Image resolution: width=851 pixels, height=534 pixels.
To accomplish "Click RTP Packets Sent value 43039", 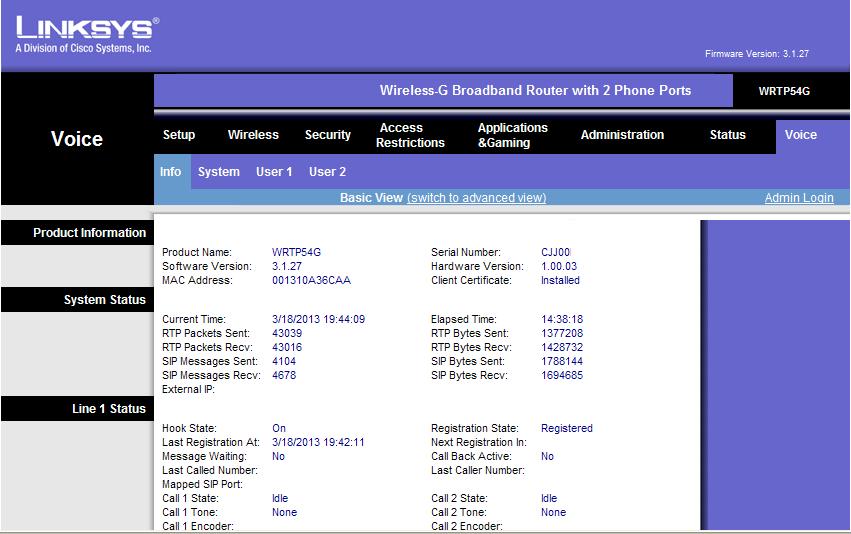I will click(287, 333).
